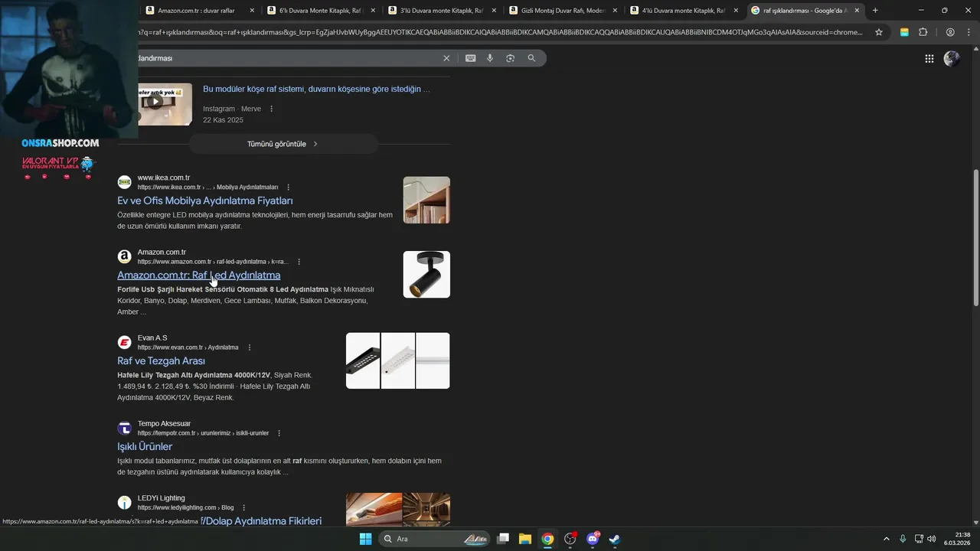Open 'Işıklı Ürünler' result link
The height and width of the screenshot is (551, 980).
145,446
